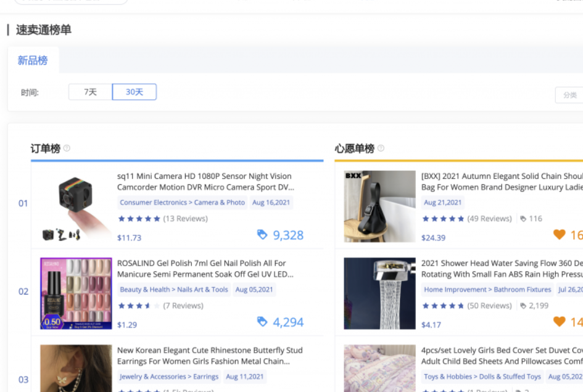Click the Aug 16,2021 date tag
583x392 pixels.
(271, 203)
